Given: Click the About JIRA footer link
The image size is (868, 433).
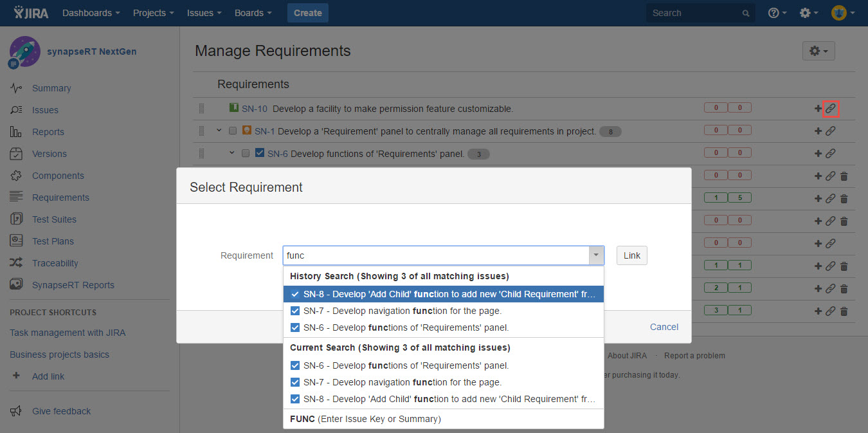Looking at the screenshot, I should (628, 356).
